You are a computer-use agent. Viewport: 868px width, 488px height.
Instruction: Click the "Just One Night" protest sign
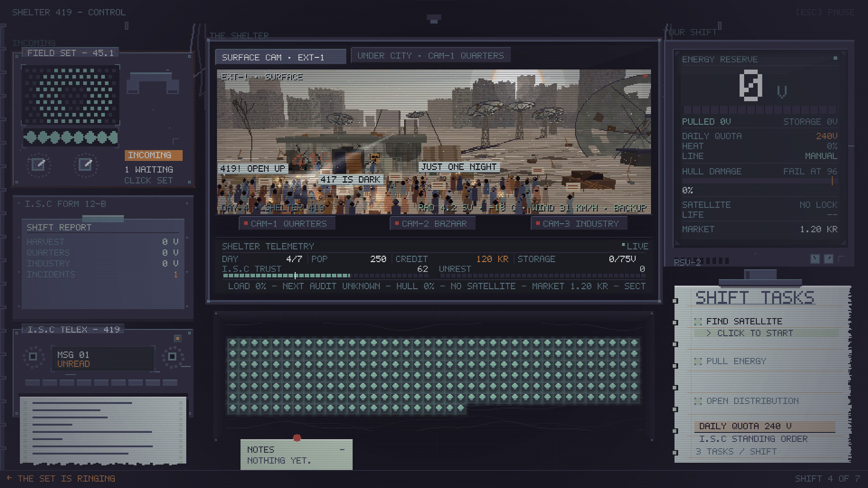[458, 167]
